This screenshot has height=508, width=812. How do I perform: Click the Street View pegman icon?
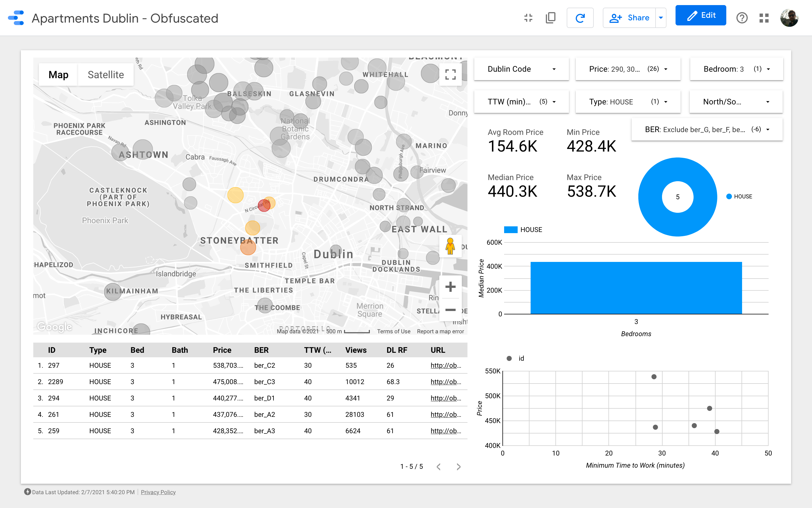pyautogui.click(x=450, y=246)
